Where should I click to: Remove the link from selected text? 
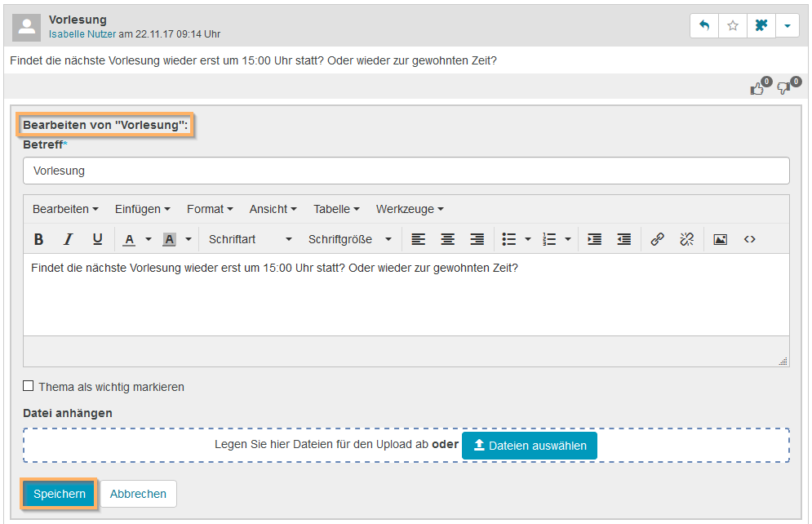coord(687,239)
